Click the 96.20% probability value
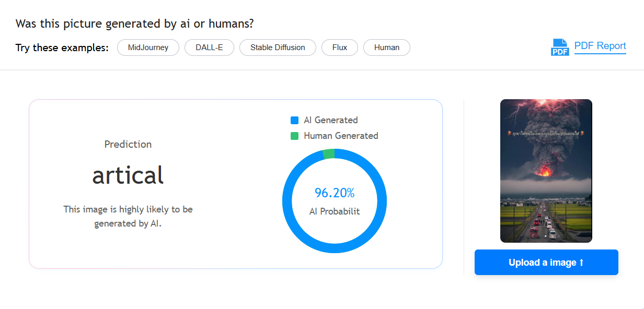This screenshot has width=644, height=309. click(335, 193)
